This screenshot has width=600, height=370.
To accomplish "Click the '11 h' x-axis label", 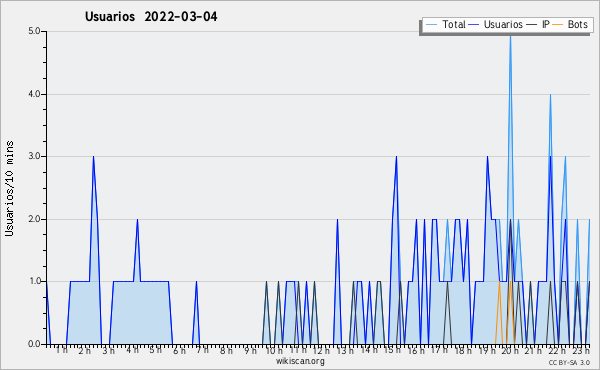I will [x=298, y=350].
